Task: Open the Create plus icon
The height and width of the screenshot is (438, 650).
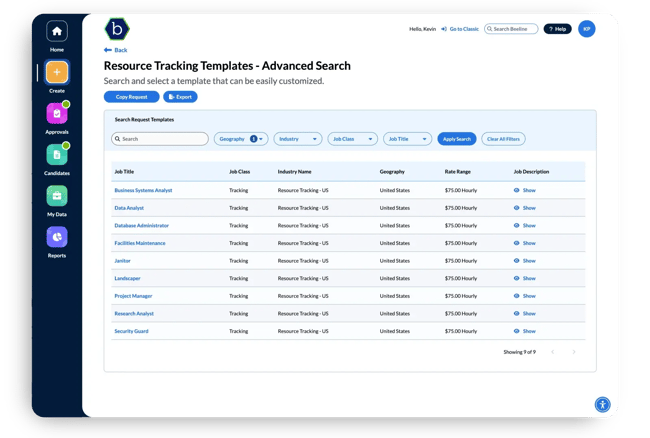Action: click(57, 73)
